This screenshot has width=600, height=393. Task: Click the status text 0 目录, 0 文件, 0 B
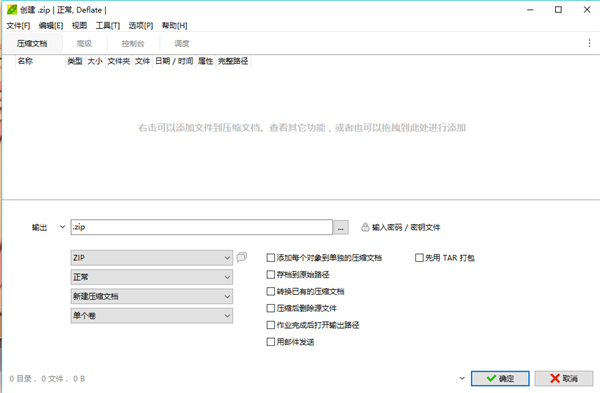tap(47, 378)
